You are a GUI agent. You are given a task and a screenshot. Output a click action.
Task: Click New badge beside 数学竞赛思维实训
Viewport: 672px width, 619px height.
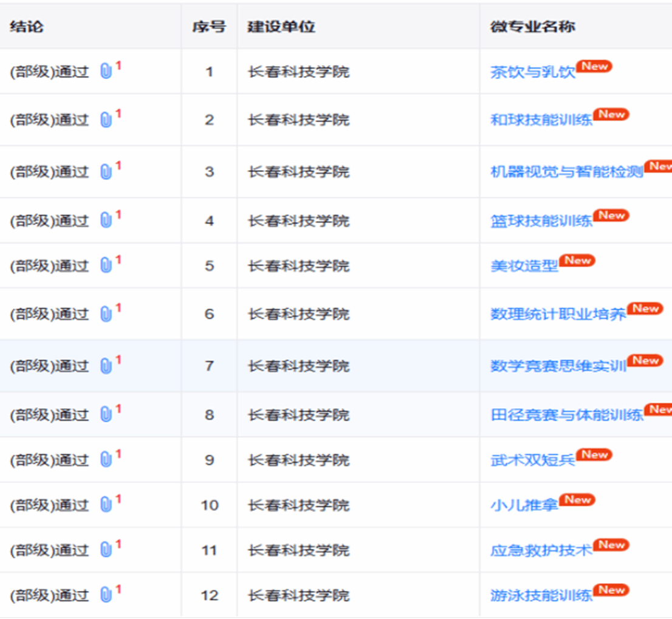coord(645,361)
